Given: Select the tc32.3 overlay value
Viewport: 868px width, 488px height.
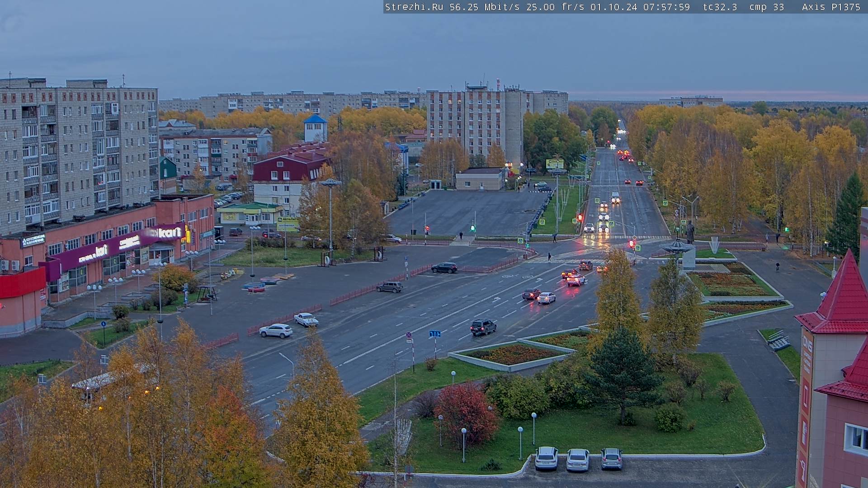Looking at the screenshot, I should (x=720, y=7).
